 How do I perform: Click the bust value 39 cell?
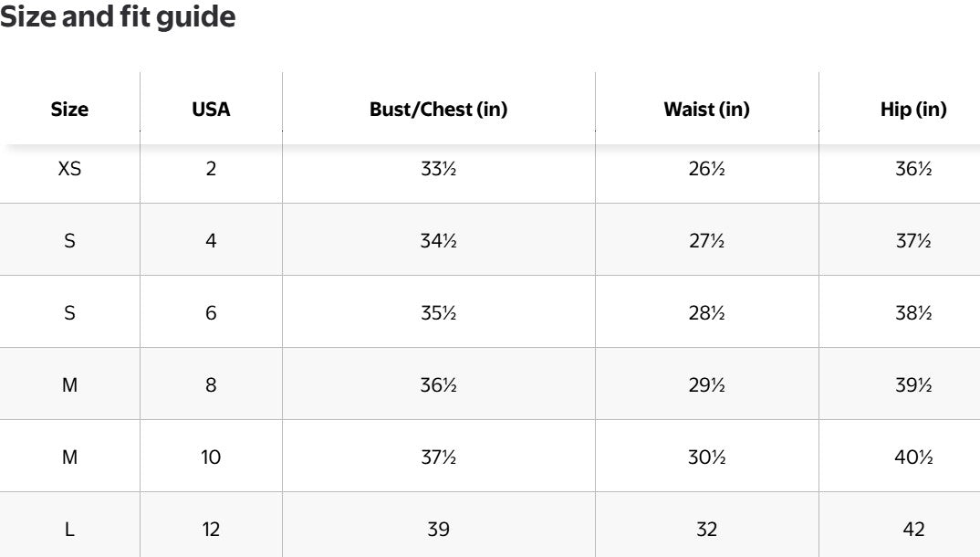[438, 529]
